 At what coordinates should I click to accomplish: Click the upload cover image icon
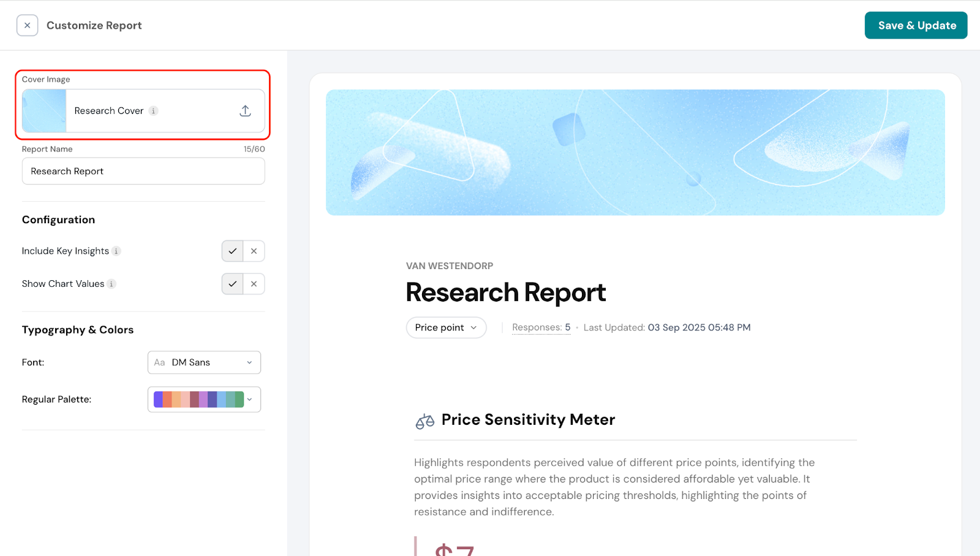245,111
